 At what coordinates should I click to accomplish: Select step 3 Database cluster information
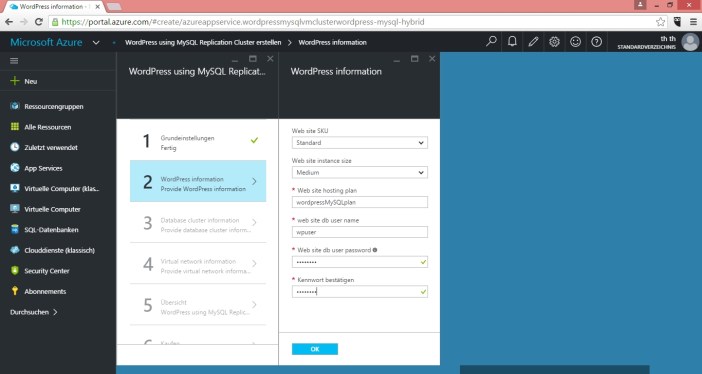[x=198, y=222]
